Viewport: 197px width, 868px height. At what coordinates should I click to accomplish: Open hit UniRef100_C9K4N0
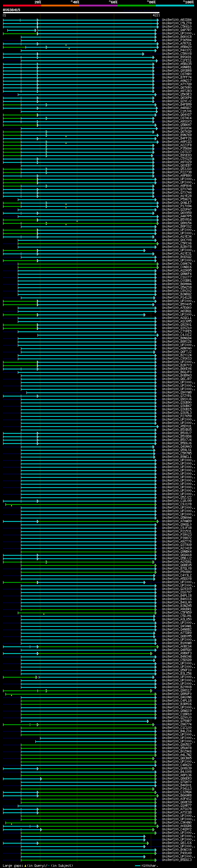(176, 822)
